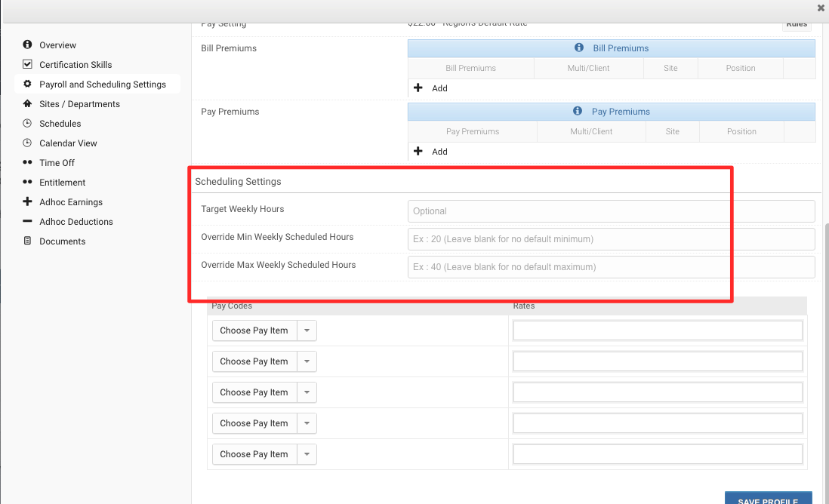Open the Schedules section
The image size is (829, 504).
(60, 123)
